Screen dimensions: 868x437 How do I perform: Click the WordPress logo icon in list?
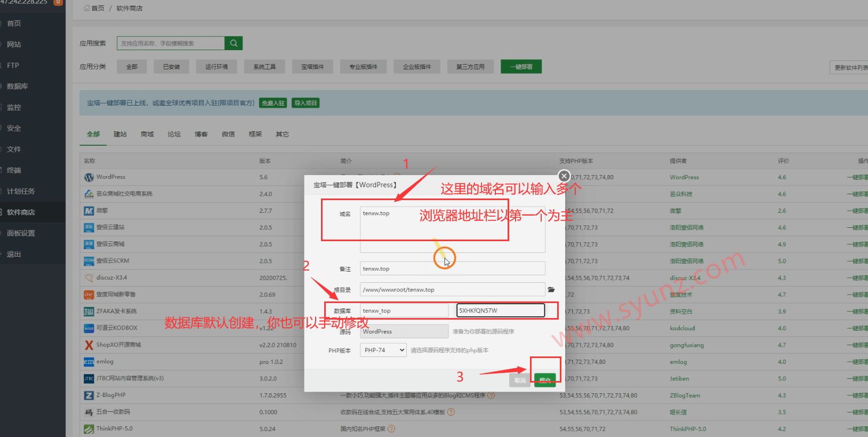point(89,177)
